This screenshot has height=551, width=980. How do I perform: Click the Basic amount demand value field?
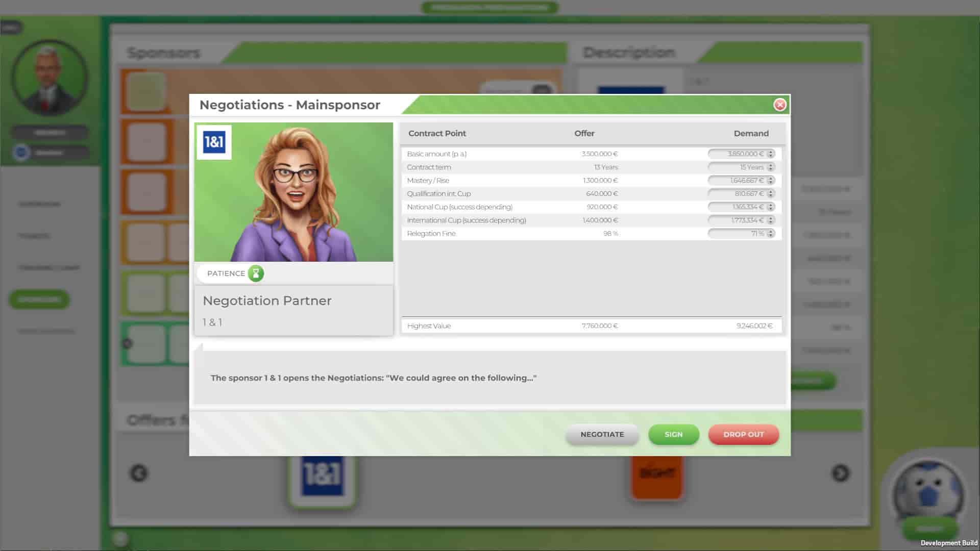tap(738, 154)
